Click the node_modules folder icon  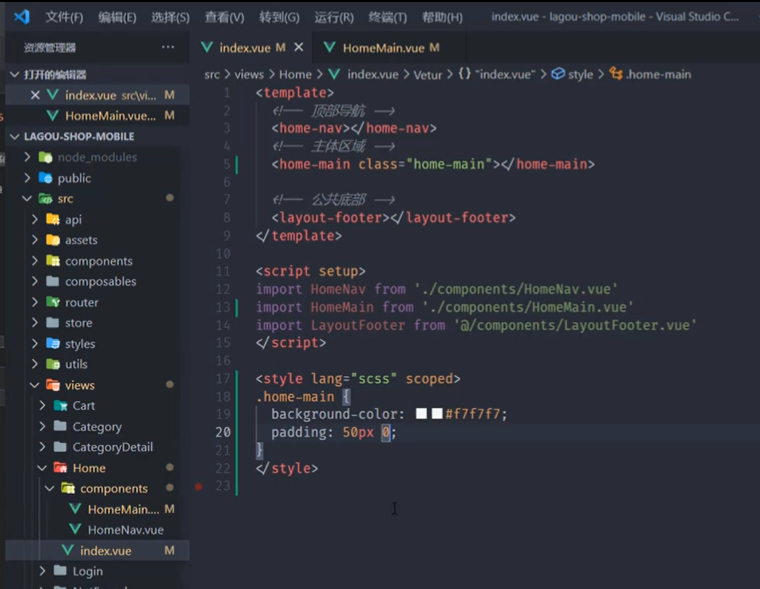[45, 157]
